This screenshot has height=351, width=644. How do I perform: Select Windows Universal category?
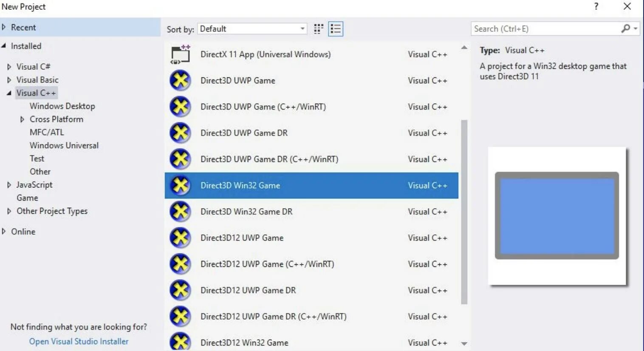tap(64, 145)
